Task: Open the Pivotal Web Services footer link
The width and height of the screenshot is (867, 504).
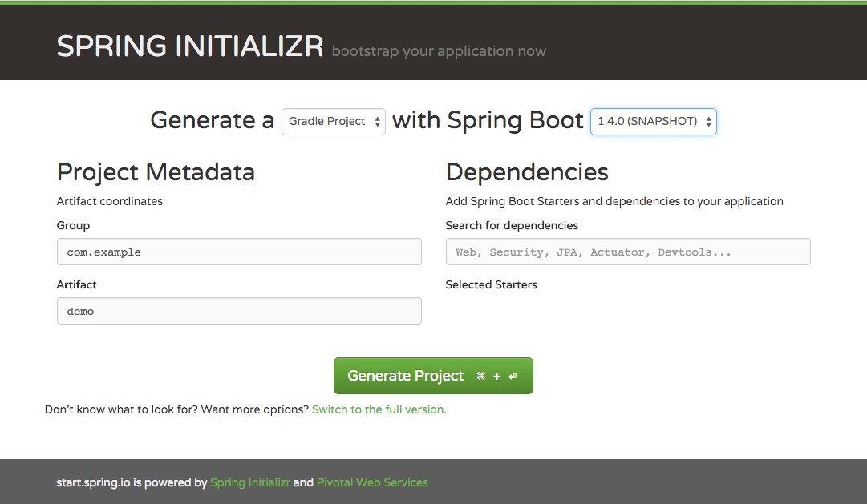Action: (x=372, y=482)
